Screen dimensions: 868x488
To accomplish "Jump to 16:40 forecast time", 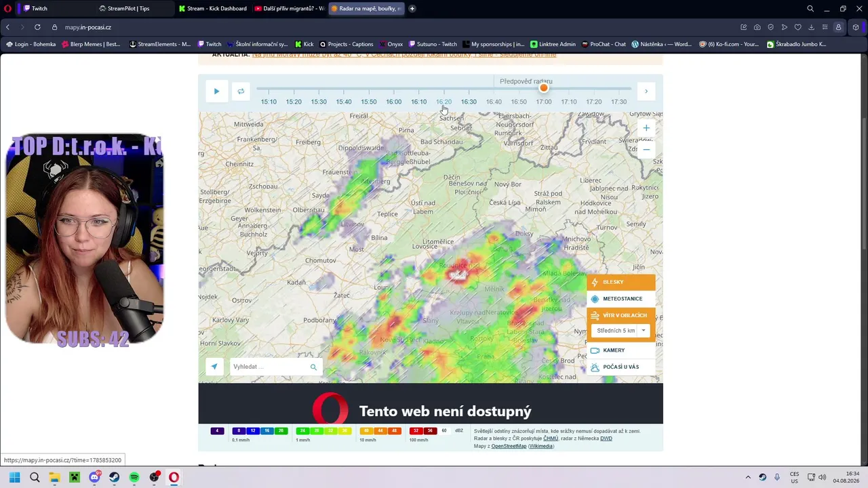I will [x=494, y=102].
